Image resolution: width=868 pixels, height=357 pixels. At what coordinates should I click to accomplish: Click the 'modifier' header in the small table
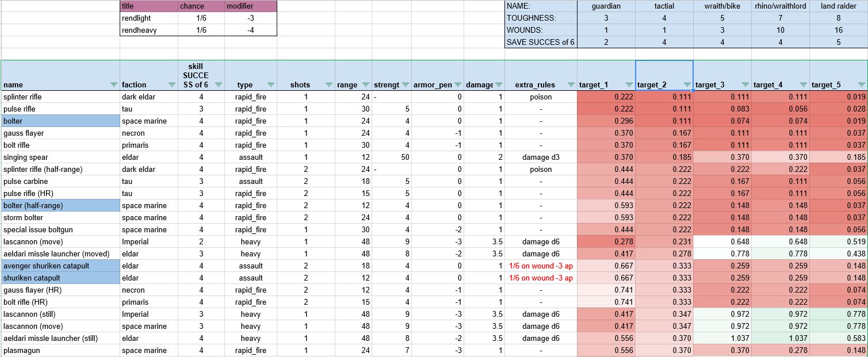pyautogui.click(x=251, y=6)
